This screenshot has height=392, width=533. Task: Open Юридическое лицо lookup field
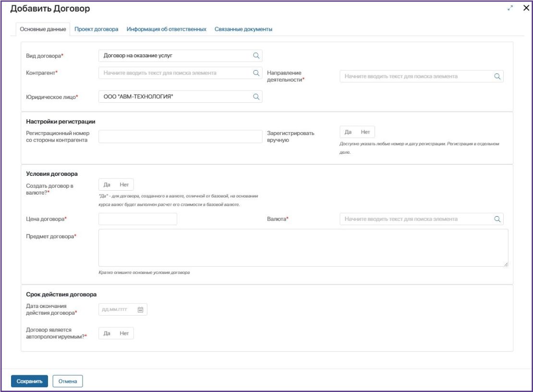click(180, 97)
